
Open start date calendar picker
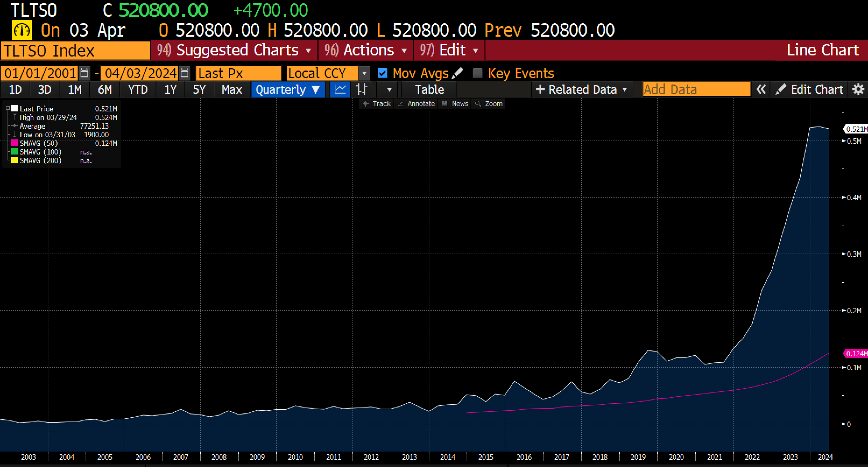84,73
